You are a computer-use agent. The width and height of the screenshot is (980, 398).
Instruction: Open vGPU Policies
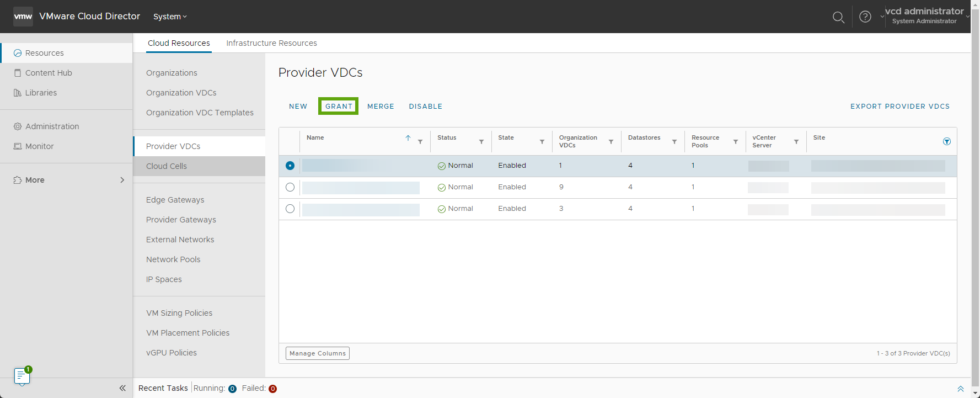tap(172, 353)
